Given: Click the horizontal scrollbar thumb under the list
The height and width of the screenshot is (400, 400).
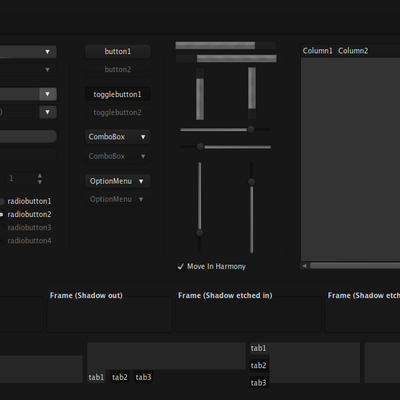Looking at the screenshot, I should coord(355,266).
